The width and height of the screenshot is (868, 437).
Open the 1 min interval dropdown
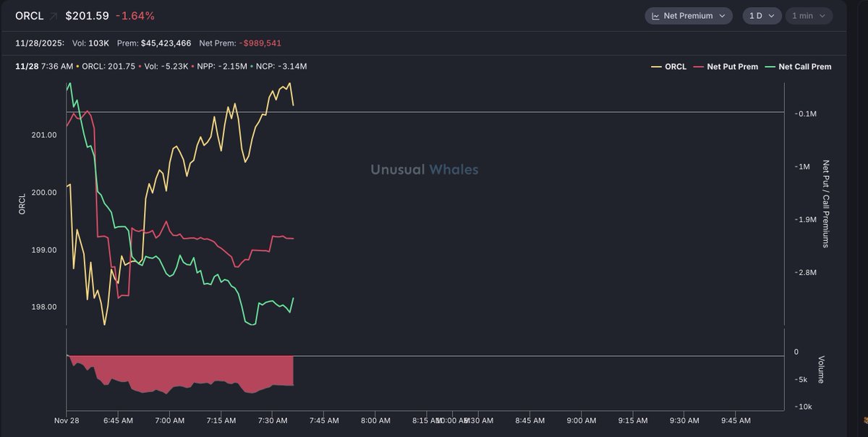coord(809,16)
